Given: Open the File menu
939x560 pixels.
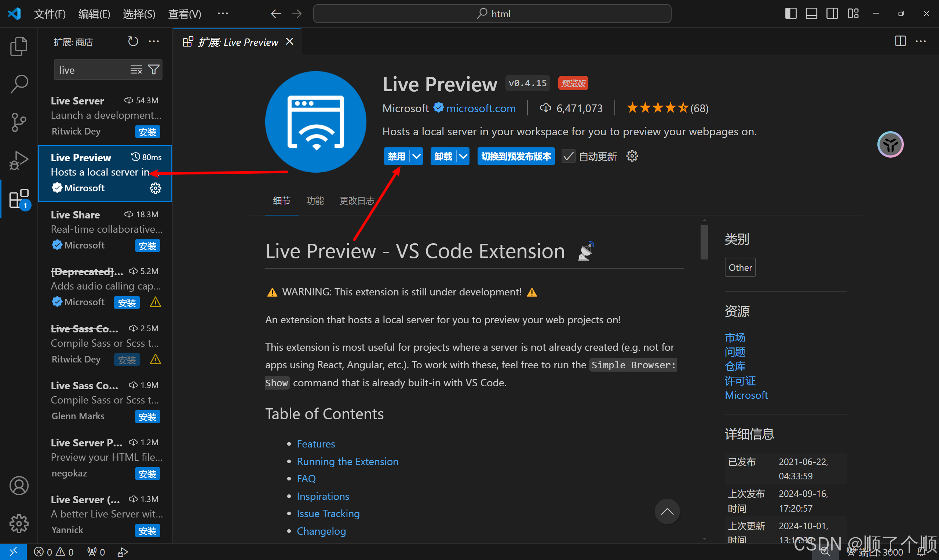Looking at the screenshot, I should tap(50, 14).
